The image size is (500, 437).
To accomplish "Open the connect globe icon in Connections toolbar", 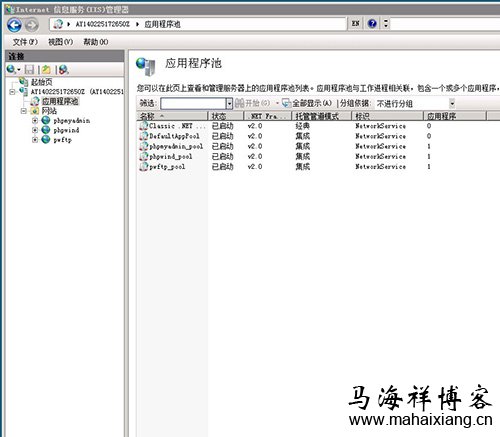I will click(11, 69).
